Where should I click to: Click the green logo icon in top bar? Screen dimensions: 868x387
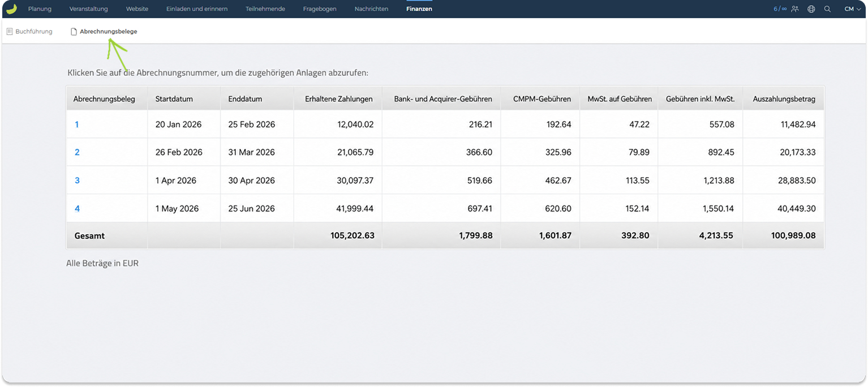point(11,8)
